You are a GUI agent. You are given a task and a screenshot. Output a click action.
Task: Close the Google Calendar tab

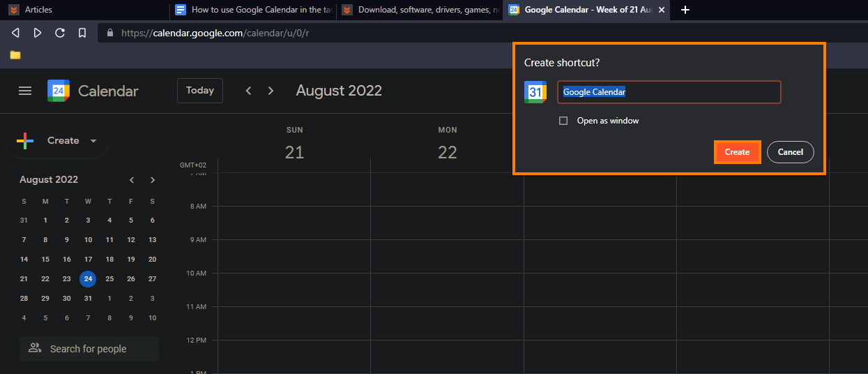(x=662, y=10)
